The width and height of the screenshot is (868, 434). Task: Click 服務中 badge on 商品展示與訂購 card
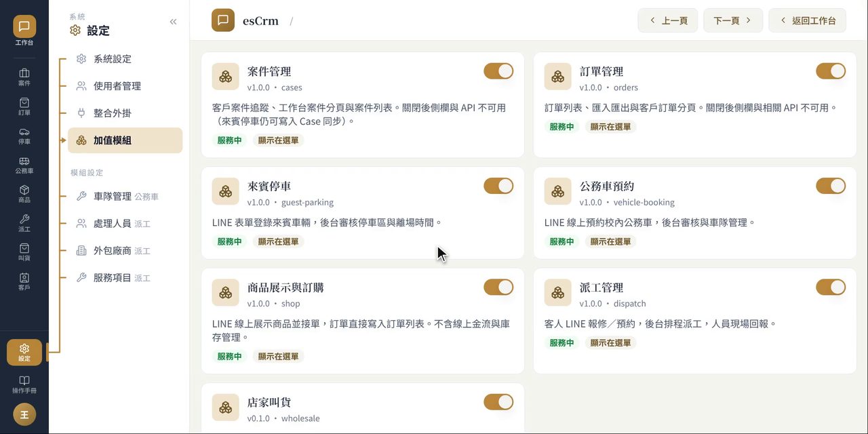(229, 356)
